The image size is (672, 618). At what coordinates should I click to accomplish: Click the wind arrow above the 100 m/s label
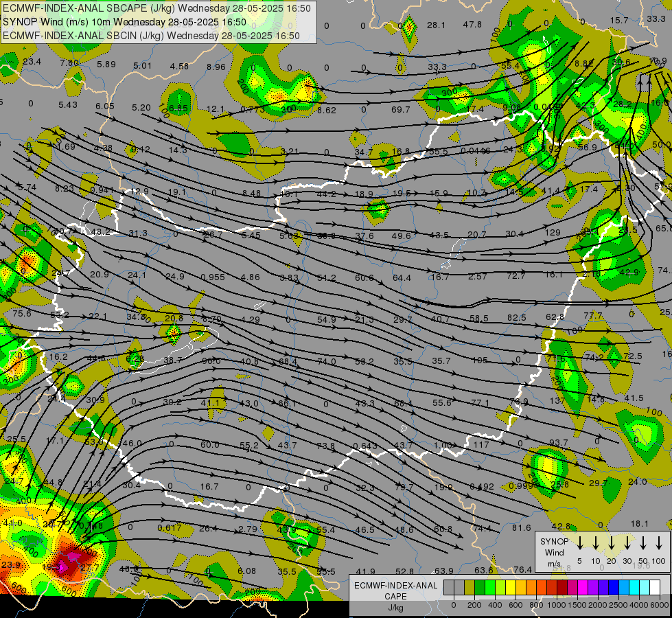659,543
